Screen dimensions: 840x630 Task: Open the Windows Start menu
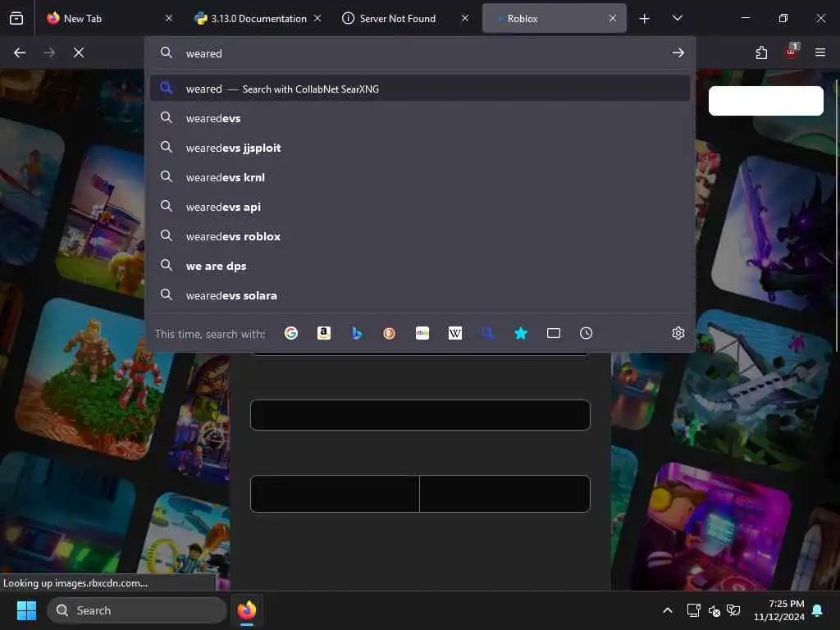point(26,610)
